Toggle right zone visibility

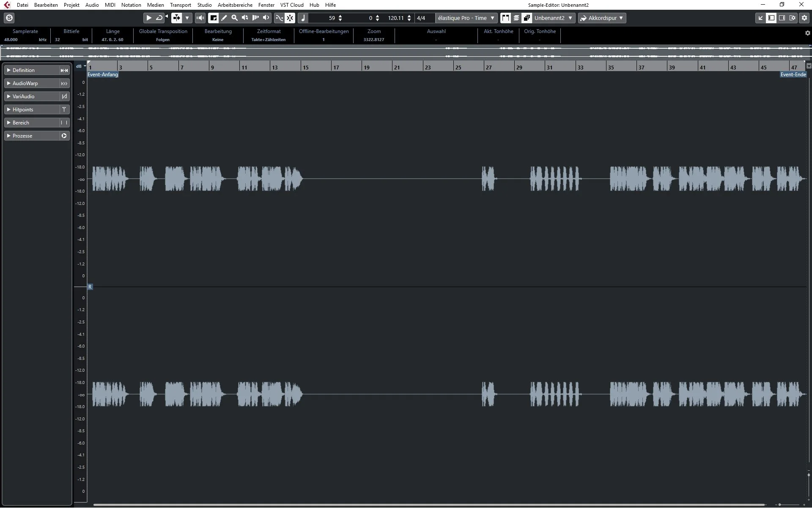coord(782,18)
